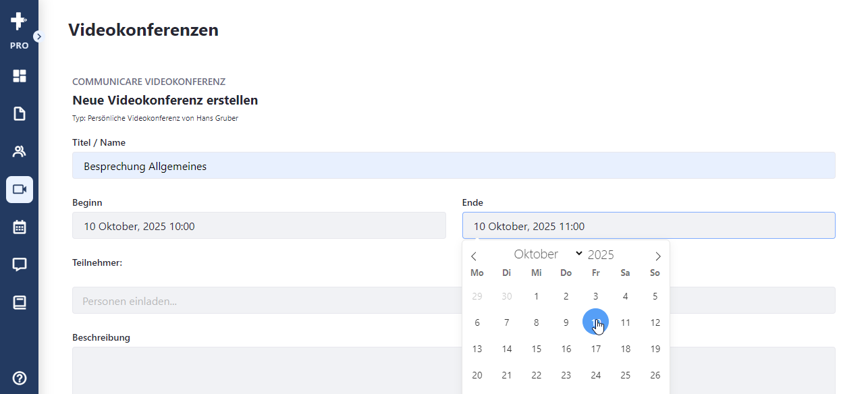
Task: Select the video camera icon in sidebar
Action: coord(20,190)
